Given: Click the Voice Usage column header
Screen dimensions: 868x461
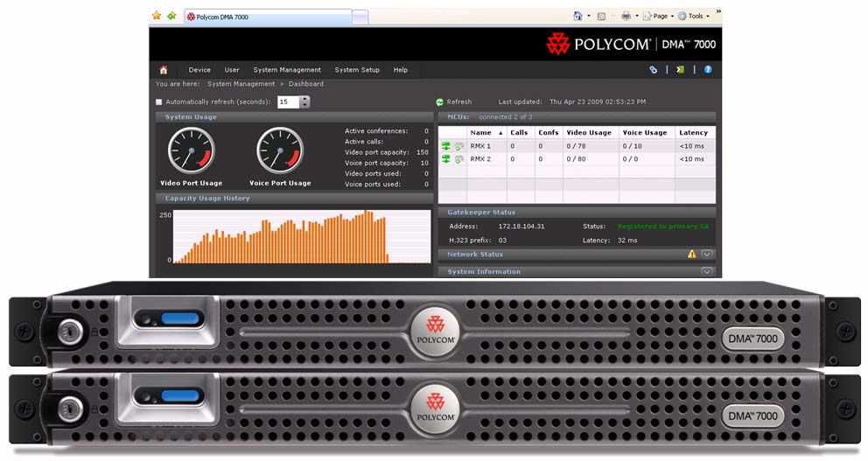Looking at the screenshot, I should pos(646,133).
